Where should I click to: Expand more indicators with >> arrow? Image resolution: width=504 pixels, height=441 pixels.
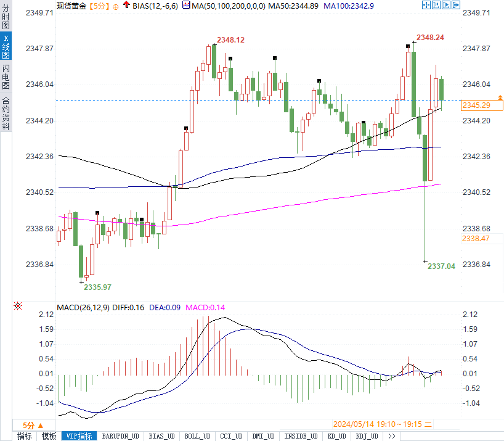(x=391, y=436)
